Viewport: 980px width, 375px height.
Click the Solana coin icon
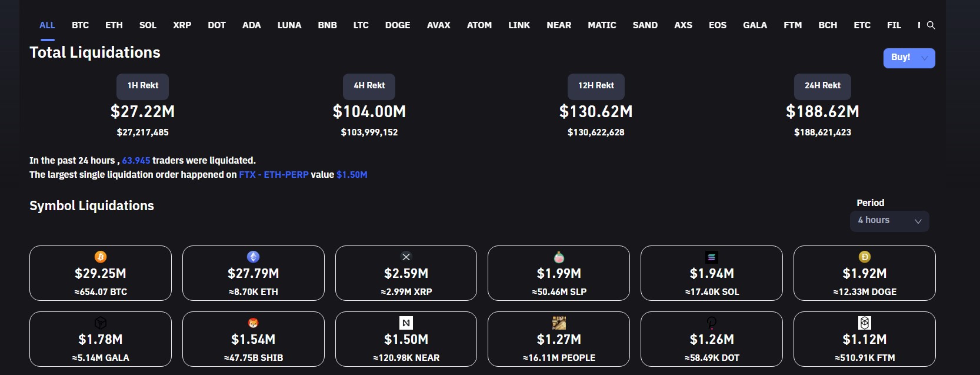tap(711, 257)
